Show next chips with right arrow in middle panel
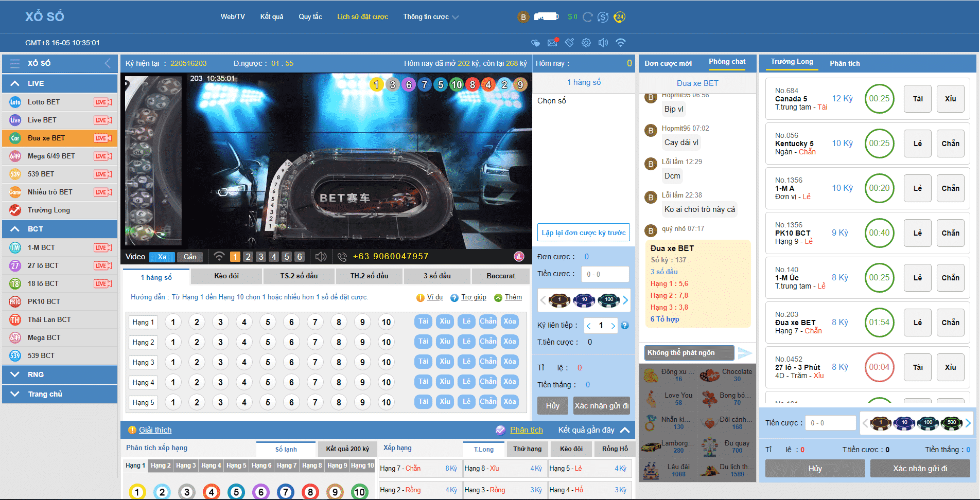This screenshot has width=980, height=500. coord(625,300)
